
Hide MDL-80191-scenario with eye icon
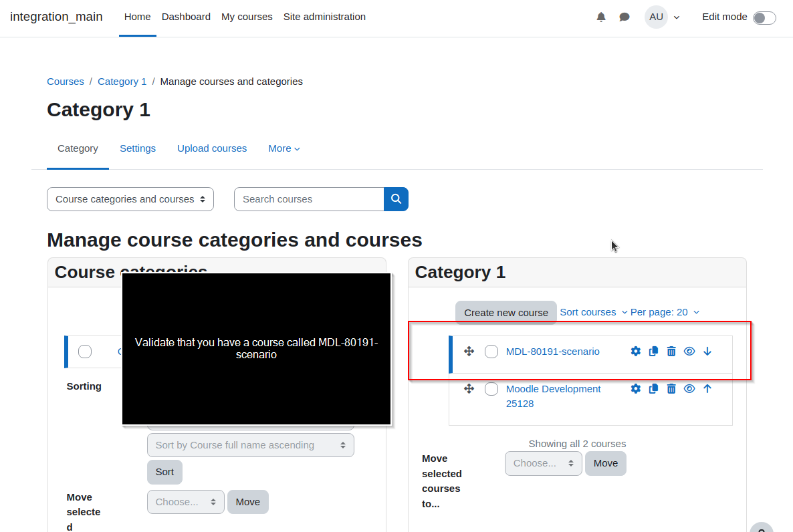pos(689,352)
